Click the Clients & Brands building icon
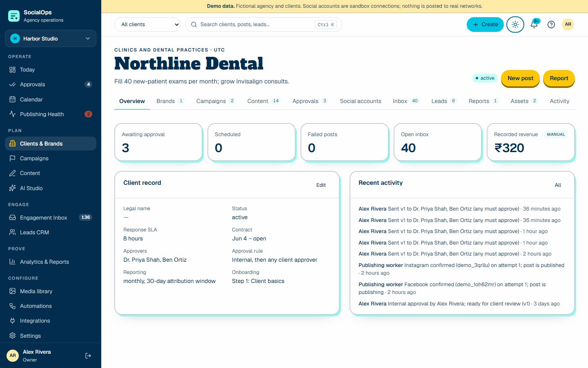This screenshot has height=368, width=588. point(13,144)
